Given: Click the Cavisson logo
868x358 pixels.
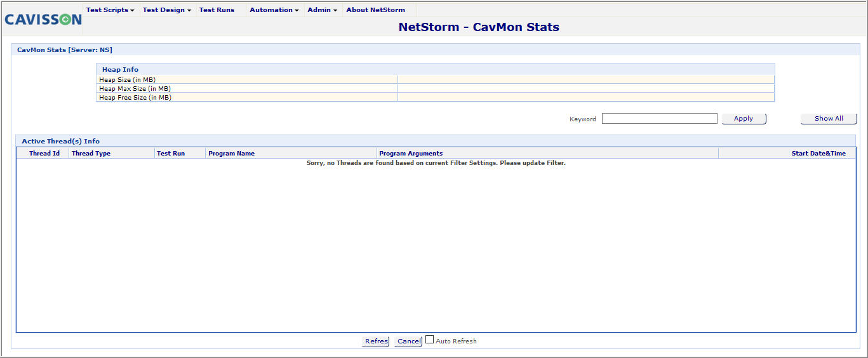Looking at the screenshot, I should [x=43, y=20].
